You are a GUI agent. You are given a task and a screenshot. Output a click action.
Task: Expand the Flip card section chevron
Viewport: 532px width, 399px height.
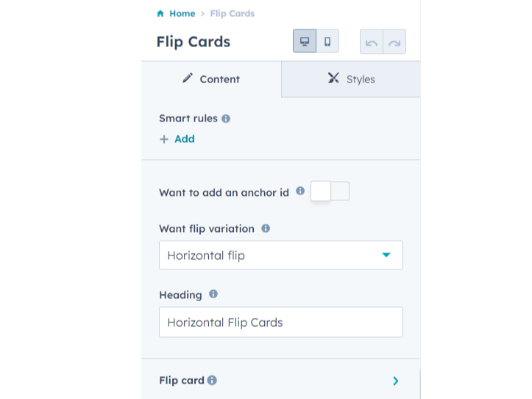pyautogui.click(x=396, y=381)
